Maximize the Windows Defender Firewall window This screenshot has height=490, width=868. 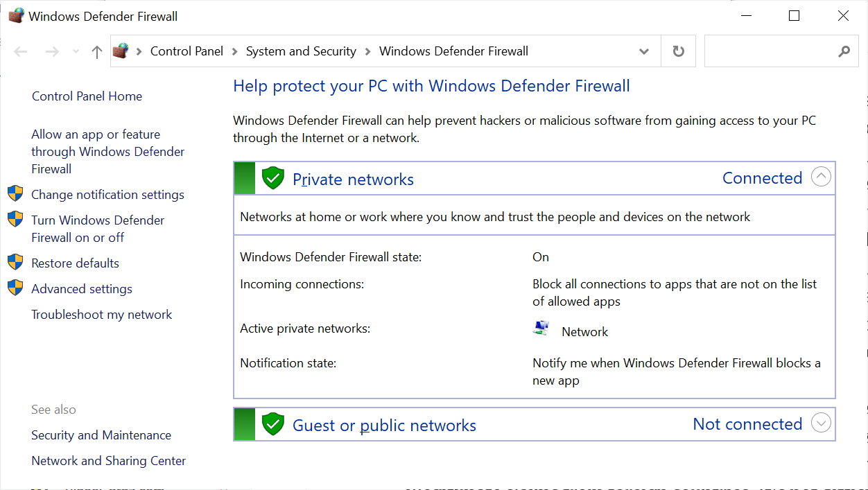(x=795, y=16)
